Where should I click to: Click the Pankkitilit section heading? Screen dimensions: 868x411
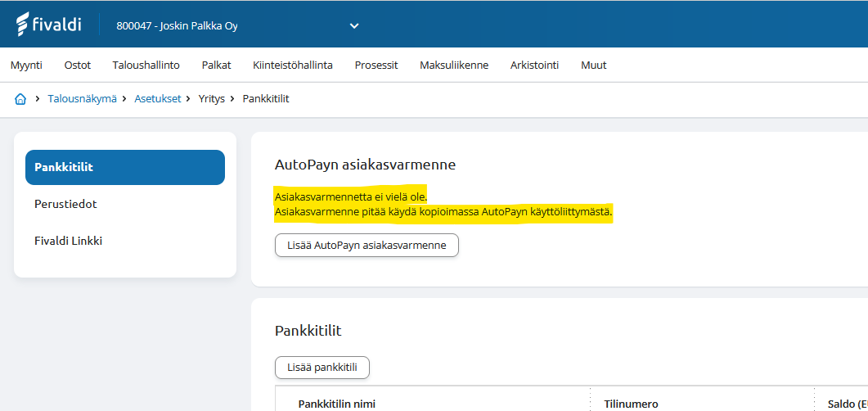[x=308, y=332]
